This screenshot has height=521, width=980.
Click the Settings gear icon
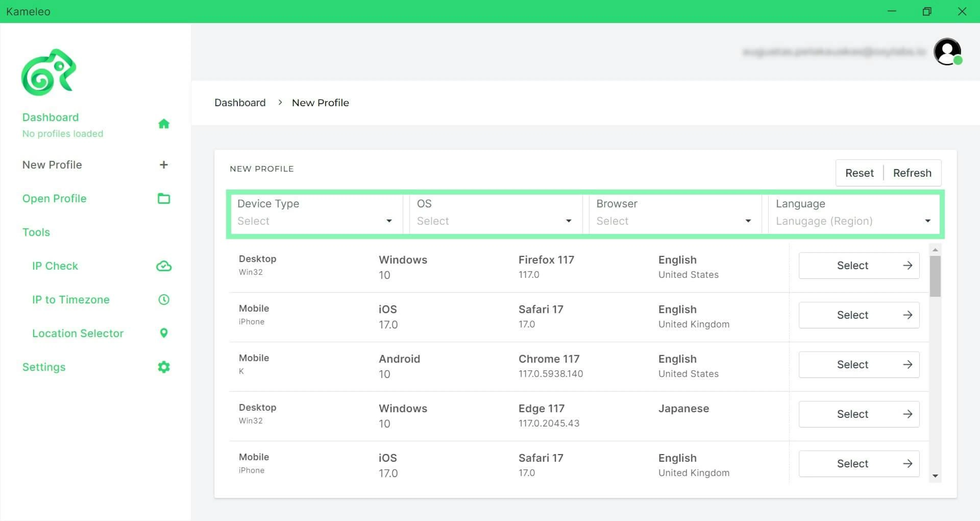coord(164,367)
